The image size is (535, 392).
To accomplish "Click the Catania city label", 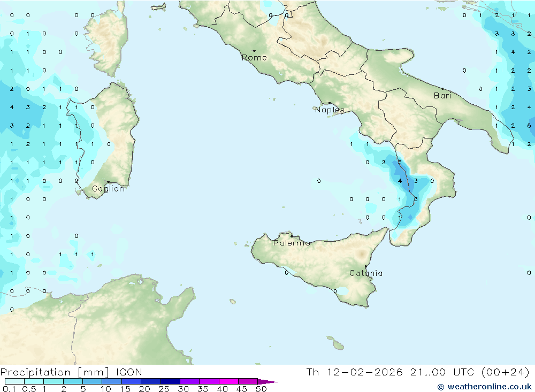I will [366, 273].
